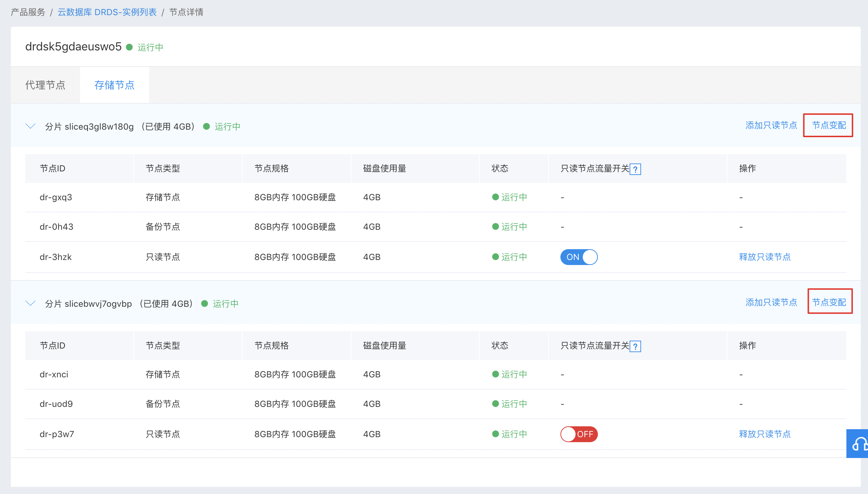Click 添加只读节点 for shard slicebwvj7ogvbp
The image size is (868, 494).
[x=771, y=302]
